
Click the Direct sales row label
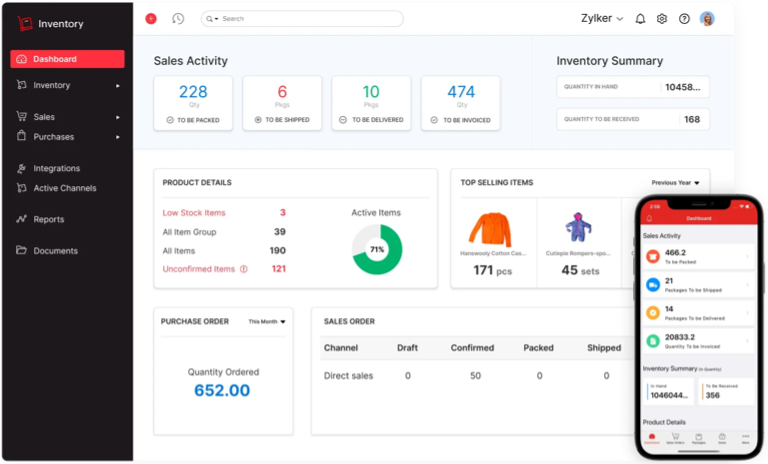tap(348, 376)
